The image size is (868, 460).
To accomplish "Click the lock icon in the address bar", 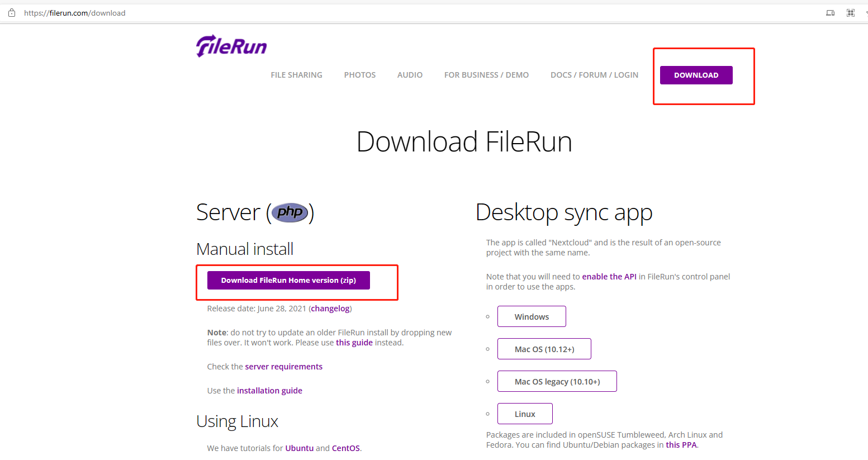I will 11,13.
